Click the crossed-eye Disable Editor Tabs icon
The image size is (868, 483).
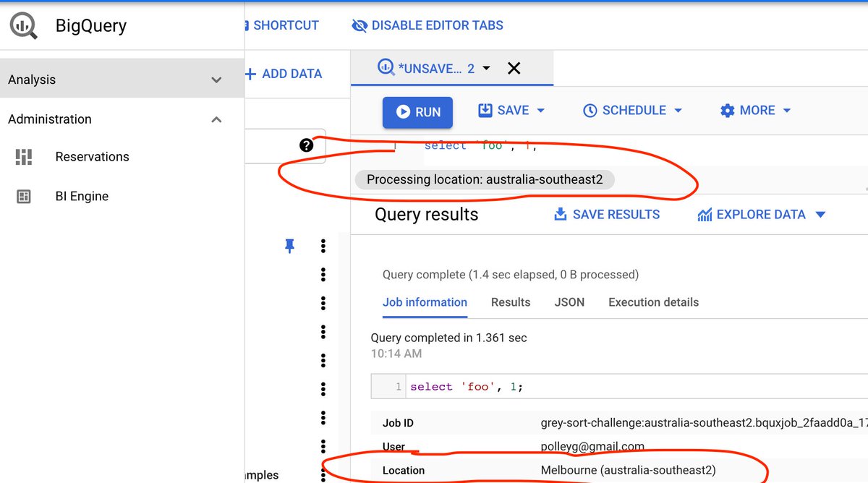tap(359, 25)
